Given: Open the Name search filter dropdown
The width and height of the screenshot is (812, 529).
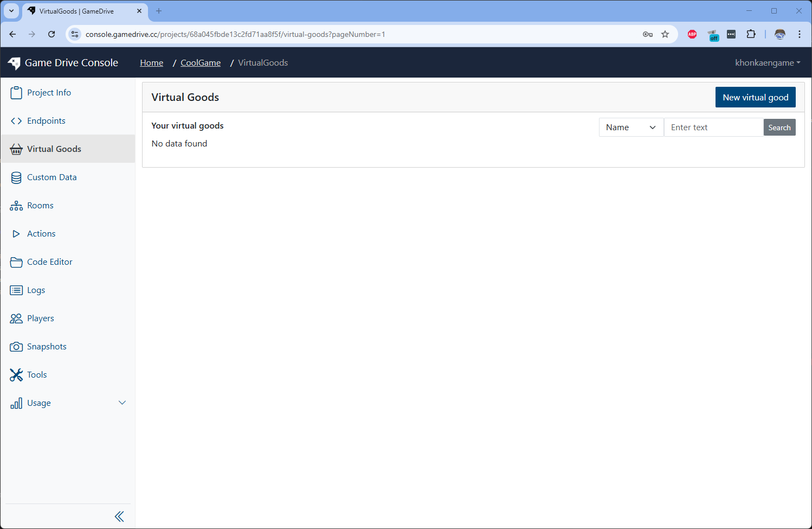Looking at the screenshot, I should pyautogui.click(x=631, y=128).
